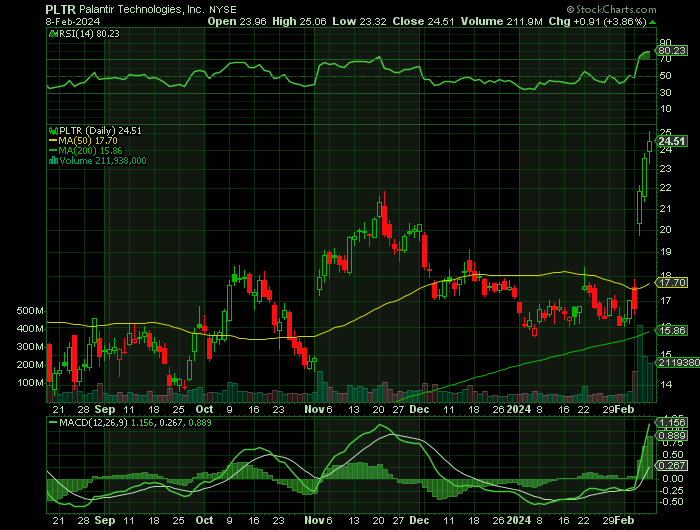Click the Feb label on price chart date axis
The image size is (700, 530).
click(x=624, y=409)
